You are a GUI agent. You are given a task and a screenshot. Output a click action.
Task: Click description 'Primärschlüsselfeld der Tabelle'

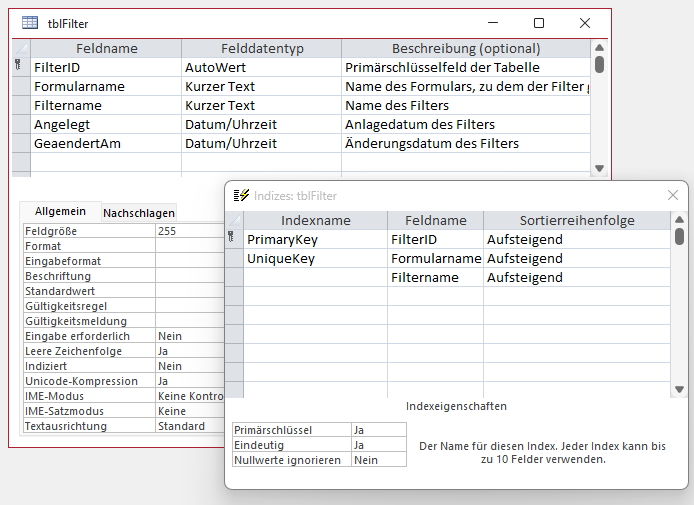tap(466, 67)
